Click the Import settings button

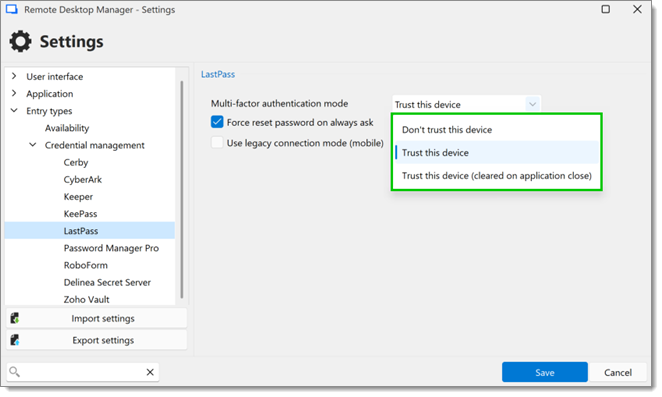point(97,318)
